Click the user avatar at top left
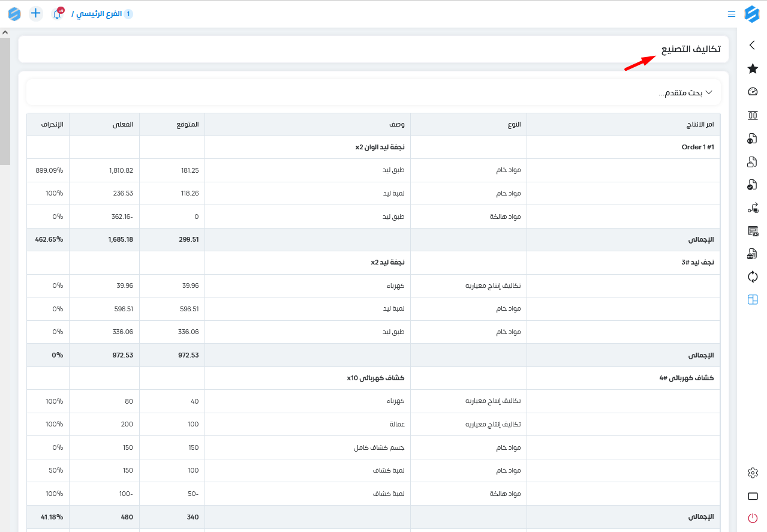Viewport: 767px width, 532px height. point(14,14)
